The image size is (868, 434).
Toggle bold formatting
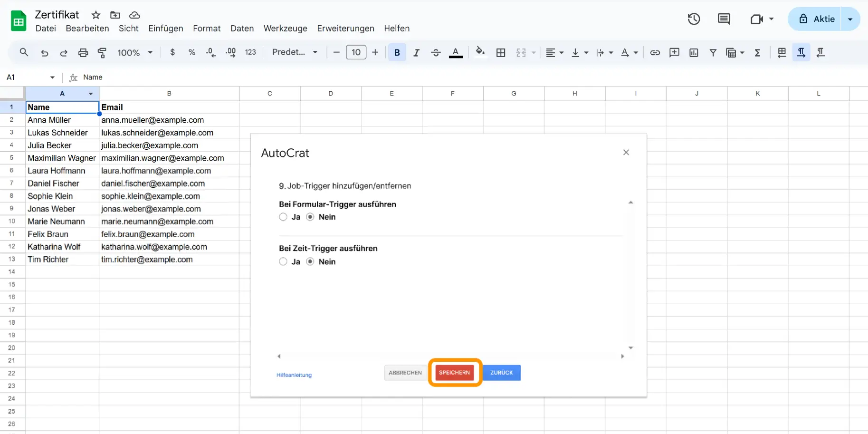click(x=397, y=52)
